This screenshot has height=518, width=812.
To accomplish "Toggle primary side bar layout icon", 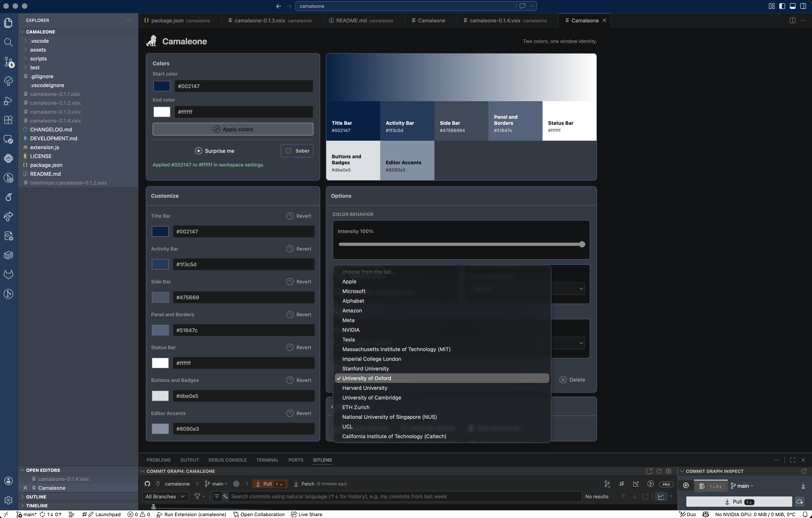I will click(782, 6).
